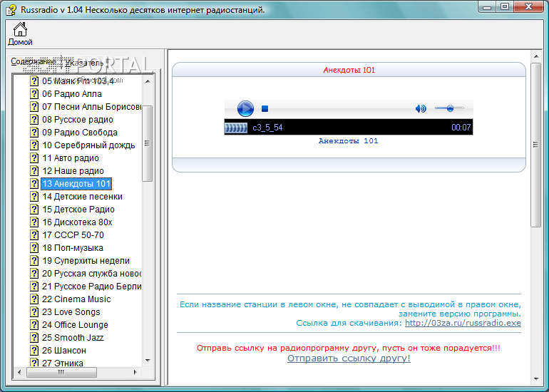The width and height of the screenshot is (549, 392).
Task: Open 14 Детские песенки station
Action: click(x=82, y=197)
